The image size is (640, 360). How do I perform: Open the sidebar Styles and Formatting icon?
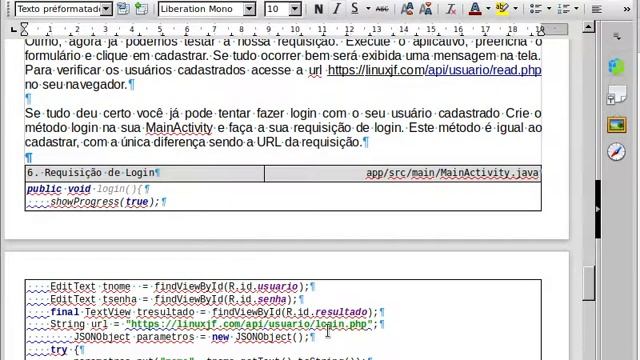pyautogui.click(x=616, y=96)
